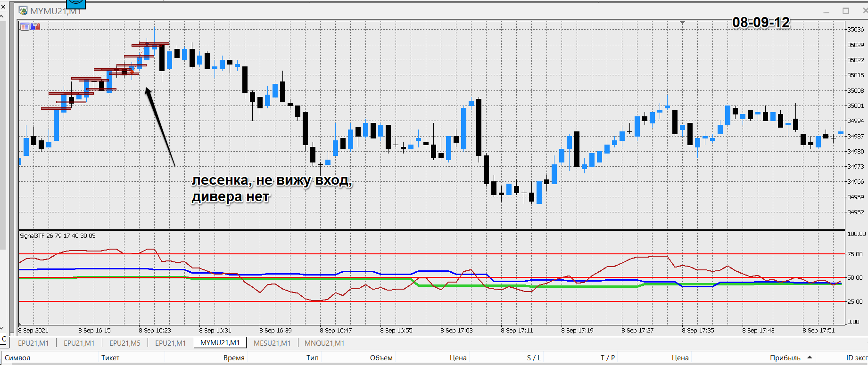Sort trades by the Объем column
The width and height of the screenshot is (868, 365).
click(381, 358)
